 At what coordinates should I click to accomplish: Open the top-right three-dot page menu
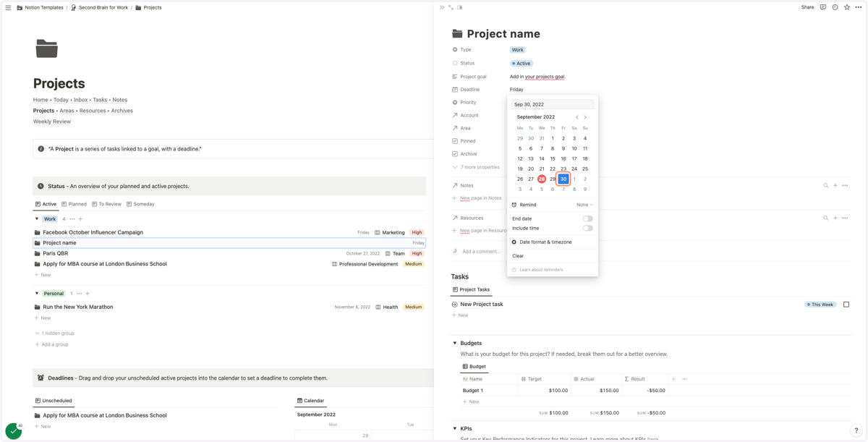coord(859,7)
